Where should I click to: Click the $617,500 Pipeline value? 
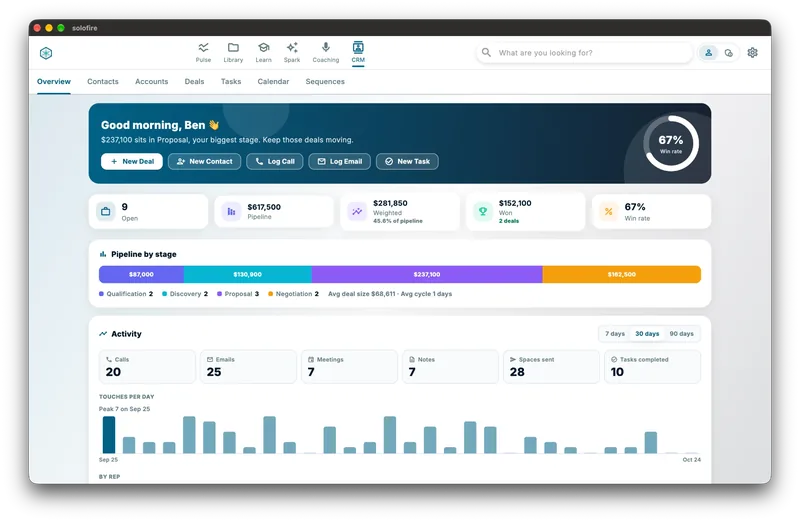click(264, 207)
